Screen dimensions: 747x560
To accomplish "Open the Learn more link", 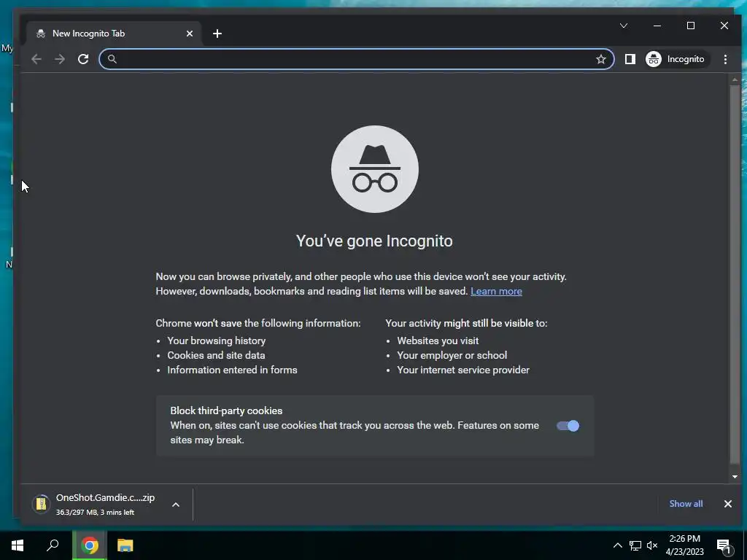I will coord(496,291).
